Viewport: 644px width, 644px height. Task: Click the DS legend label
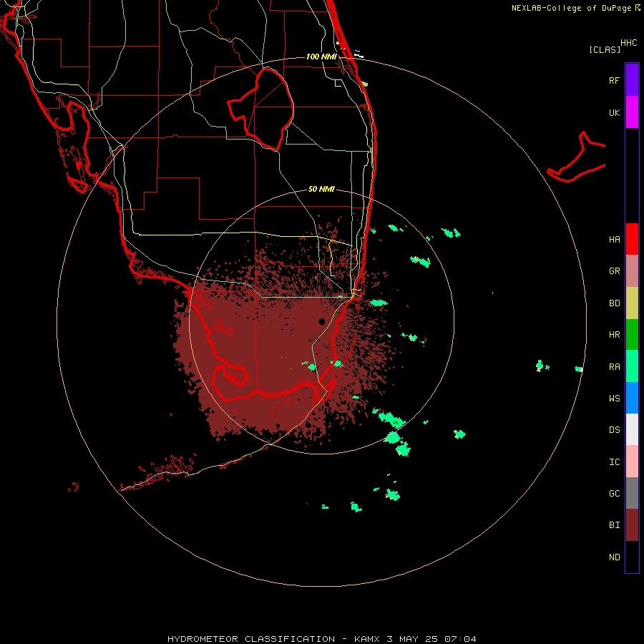pyautogui.click(x=614, y=430)
